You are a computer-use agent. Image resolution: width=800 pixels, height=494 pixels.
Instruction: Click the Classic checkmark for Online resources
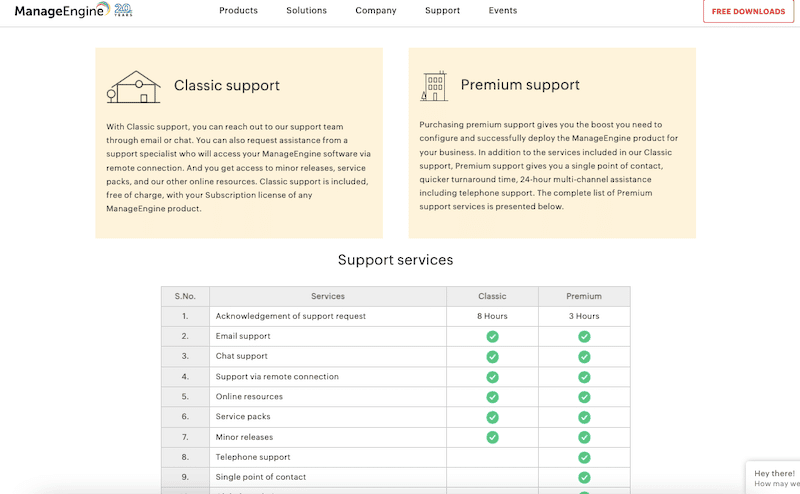point(492,397)
